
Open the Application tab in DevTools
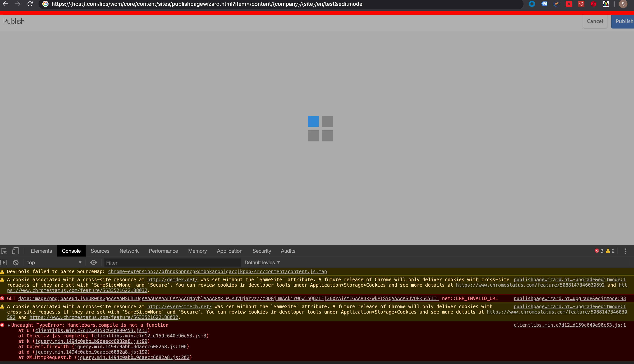[230, 251]
